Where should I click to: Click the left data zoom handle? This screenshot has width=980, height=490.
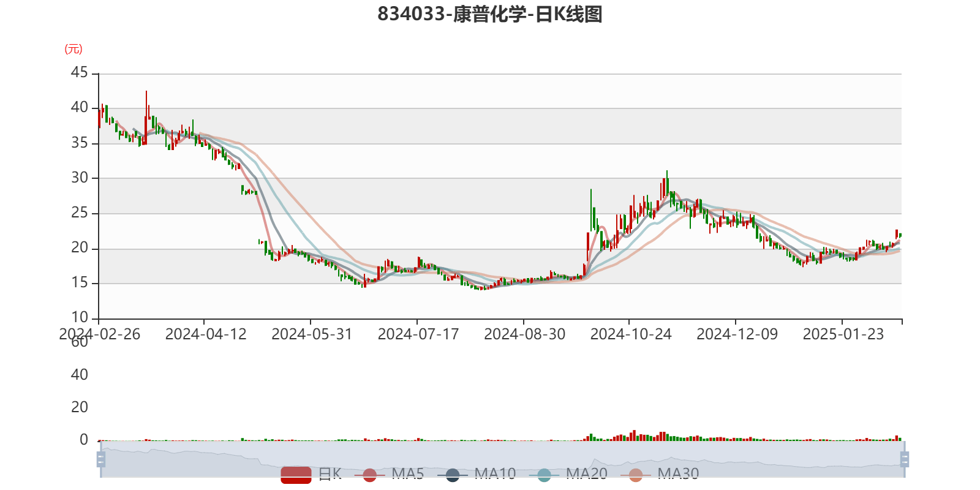click(101, 459)
